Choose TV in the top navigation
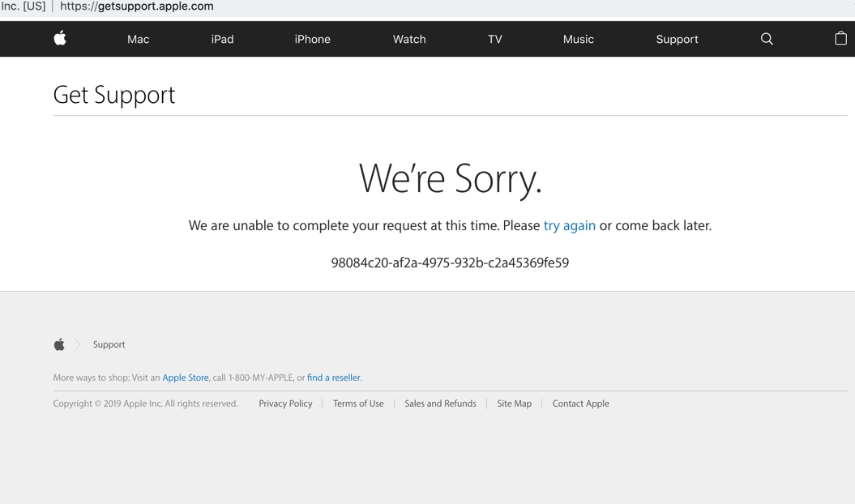This screenshot has height=504, width=855. pyautogui.click(x=494, y=39)
